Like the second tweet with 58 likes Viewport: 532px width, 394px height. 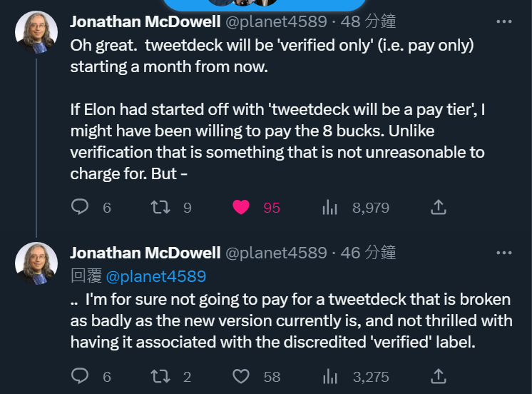click(241, 376)
